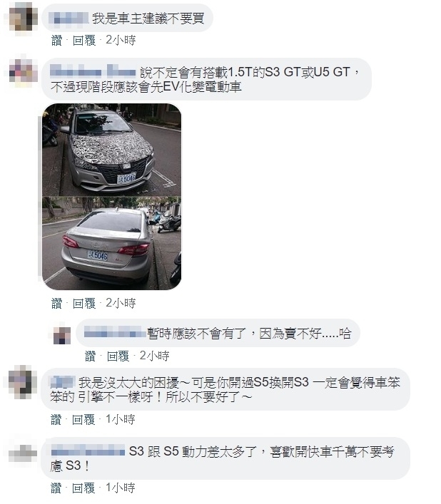Open timestamp under the car photos
The height and width of the screenshot is (504, 441).
tap(121, 304)
